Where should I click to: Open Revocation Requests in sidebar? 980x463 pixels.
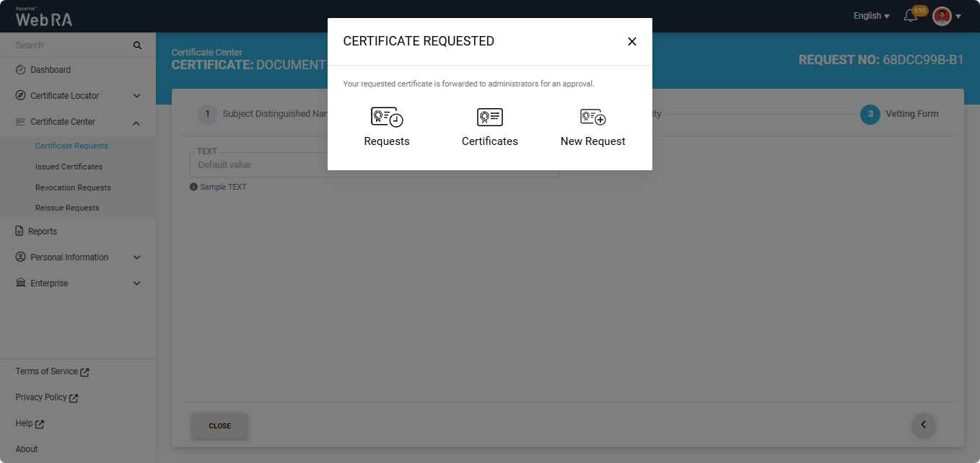[73, 188]
